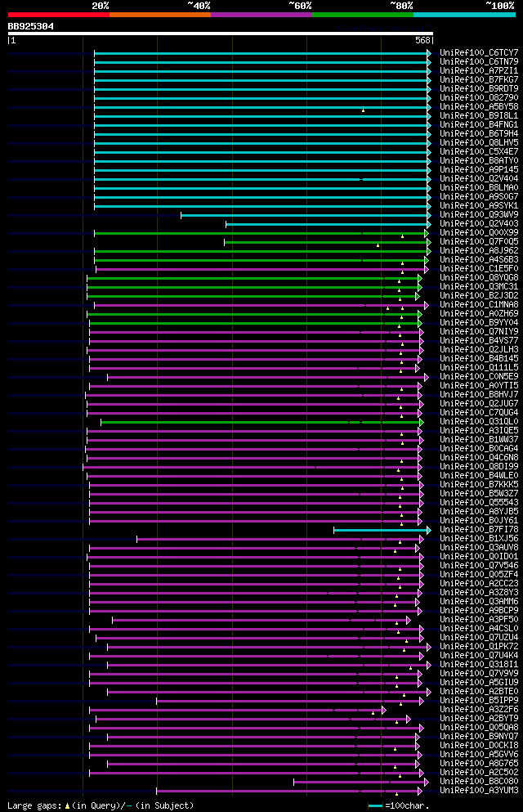Image resolution: width=523 pixels, height=812 pixels.
Task: Select the UniRef100_A3YUM3 label
Action: [x=479, y=790]
